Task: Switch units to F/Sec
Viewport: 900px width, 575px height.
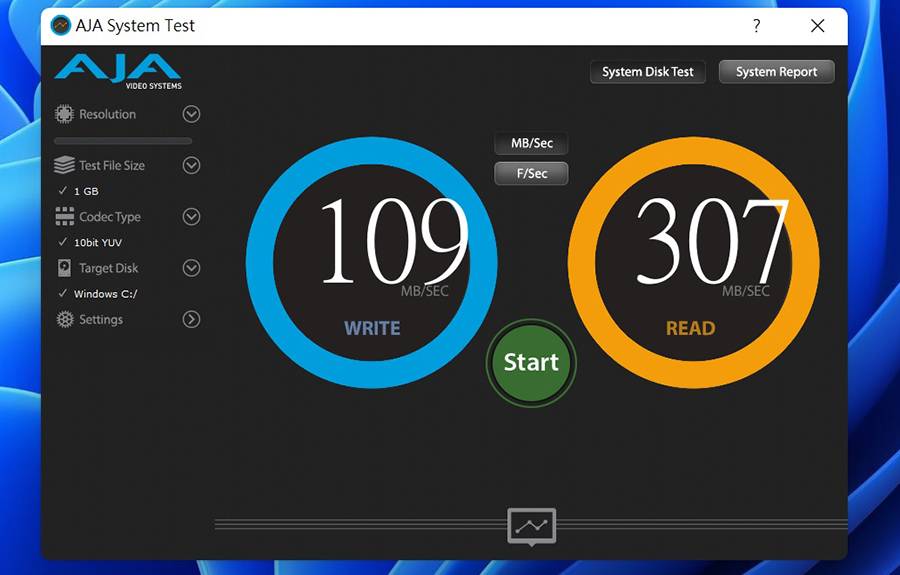Action: (x=532, y=173)
